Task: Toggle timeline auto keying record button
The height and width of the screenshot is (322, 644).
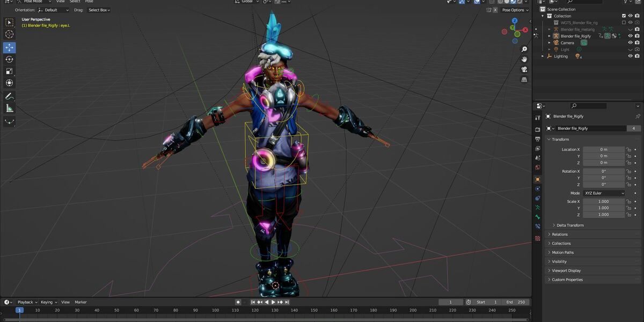Action: (238, 302)
